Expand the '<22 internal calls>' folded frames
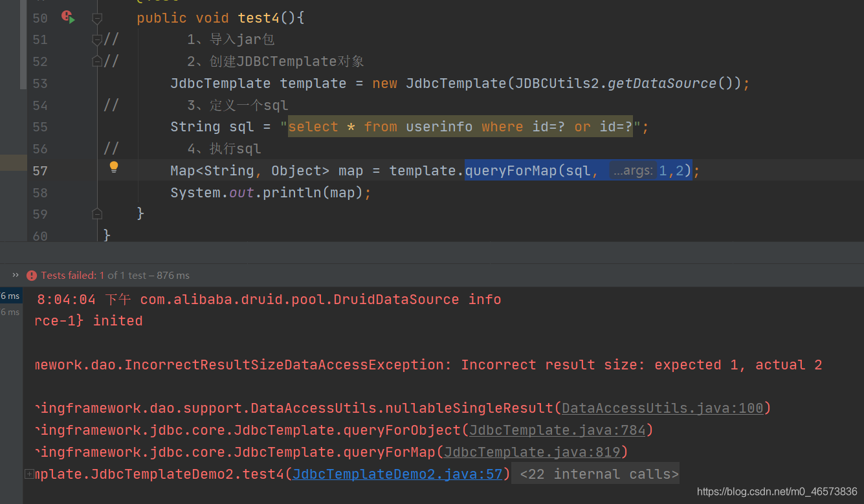The width and height of the screenshot is (864, 504). coord(599,474)
